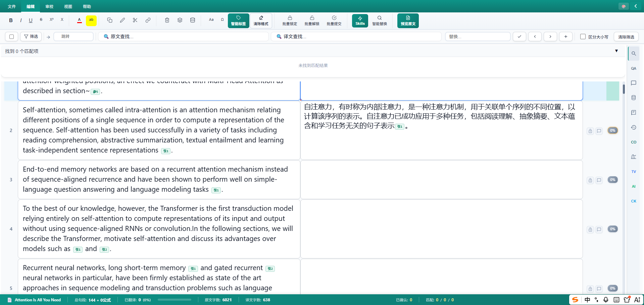
Task: Open the CK panel in right sidebar
Action: click(634, 201)
